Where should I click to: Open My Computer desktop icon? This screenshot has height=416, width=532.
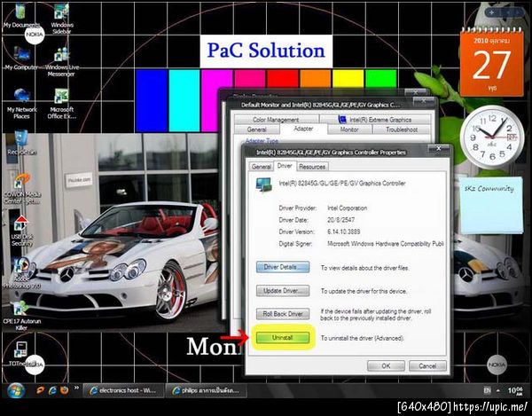20,58
